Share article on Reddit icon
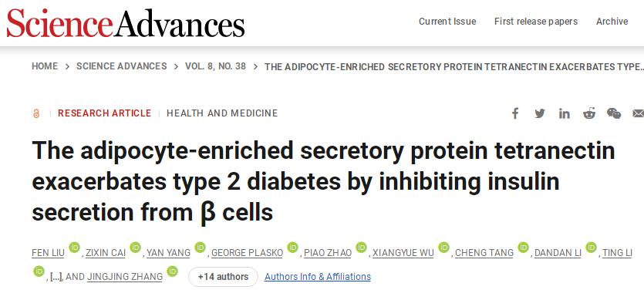This screenshot has height=300, width=644. [x=589, y=113]
